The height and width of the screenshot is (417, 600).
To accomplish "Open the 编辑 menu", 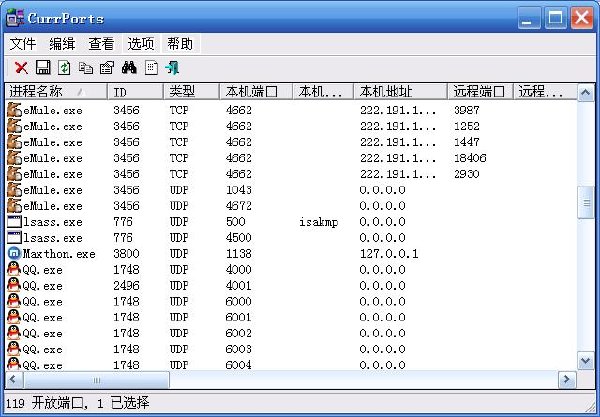I will [62, 44].
